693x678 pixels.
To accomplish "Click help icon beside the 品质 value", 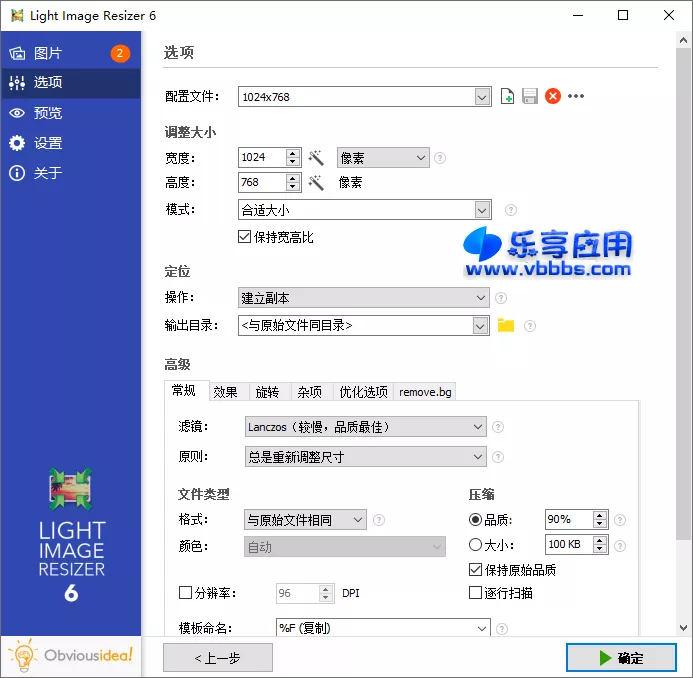I will tap(620, 520).
